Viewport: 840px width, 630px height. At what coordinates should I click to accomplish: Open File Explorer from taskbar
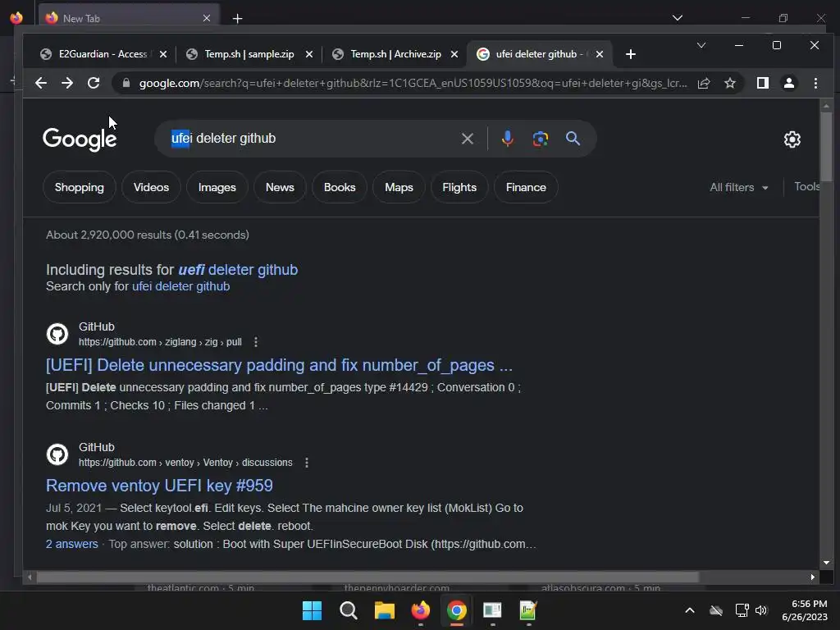pos(384,610)
